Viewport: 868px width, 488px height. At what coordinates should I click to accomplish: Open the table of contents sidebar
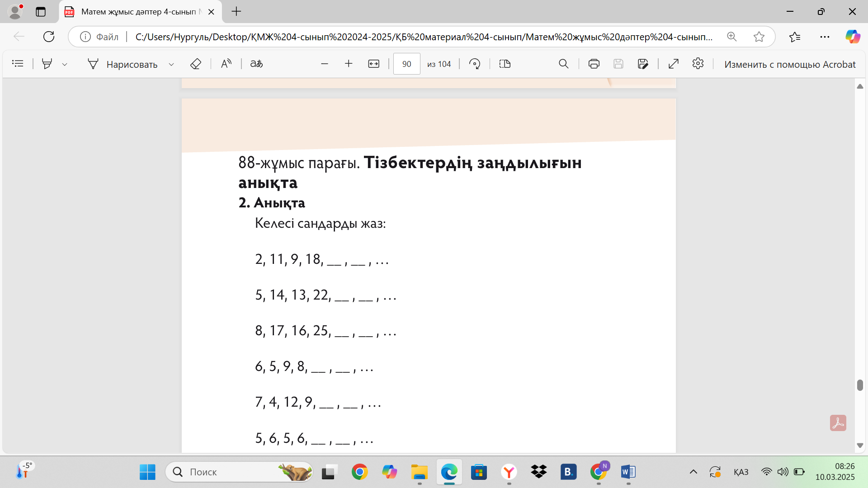click(x=18, y=64)
